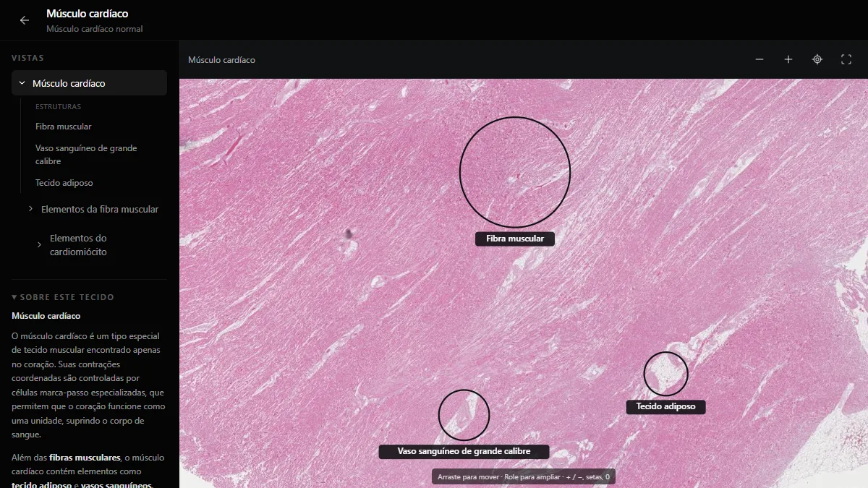Select Vaso sanguíneo de grande calibre in sidebar
This screenshot has width=868, height=488.
click(86, 155)
